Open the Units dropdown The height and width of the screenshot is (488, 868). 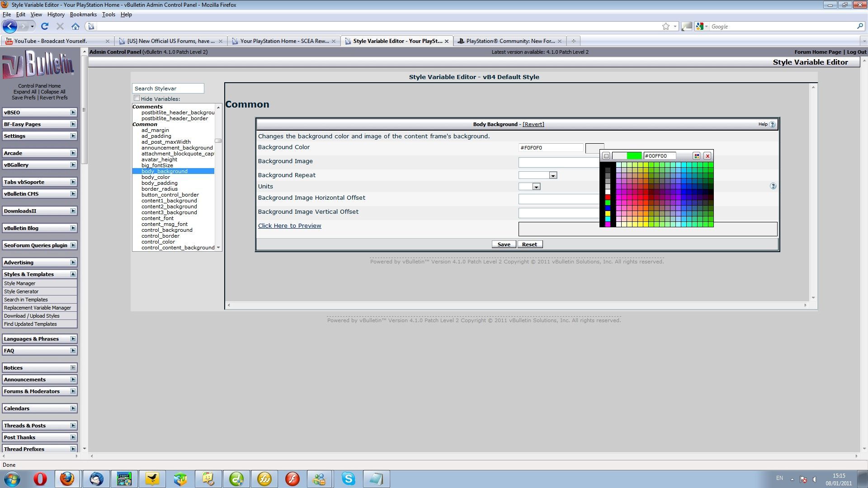click(x=536, y=187)
